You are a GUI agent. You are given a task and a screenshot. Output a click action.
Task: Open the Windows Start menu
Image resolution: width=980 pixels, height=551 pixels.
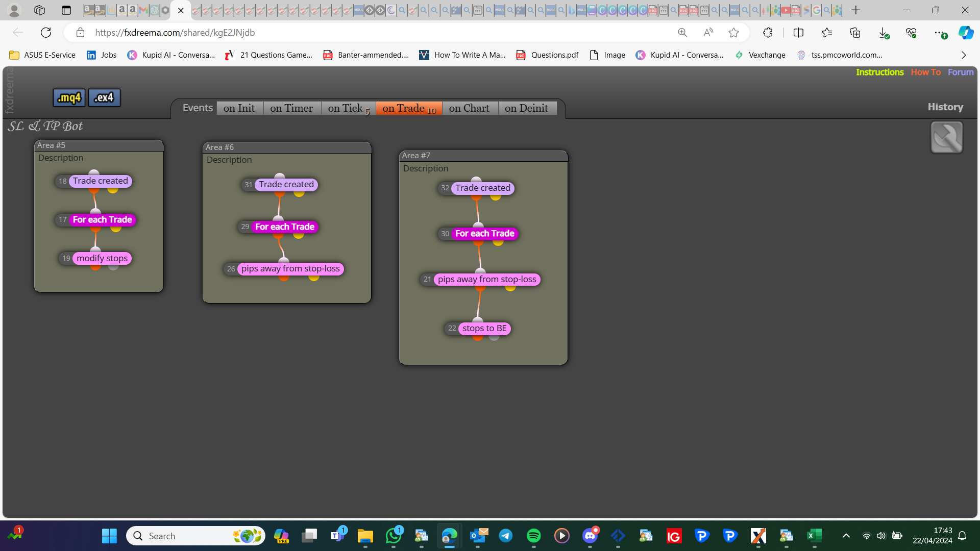[x=109, y=536]
